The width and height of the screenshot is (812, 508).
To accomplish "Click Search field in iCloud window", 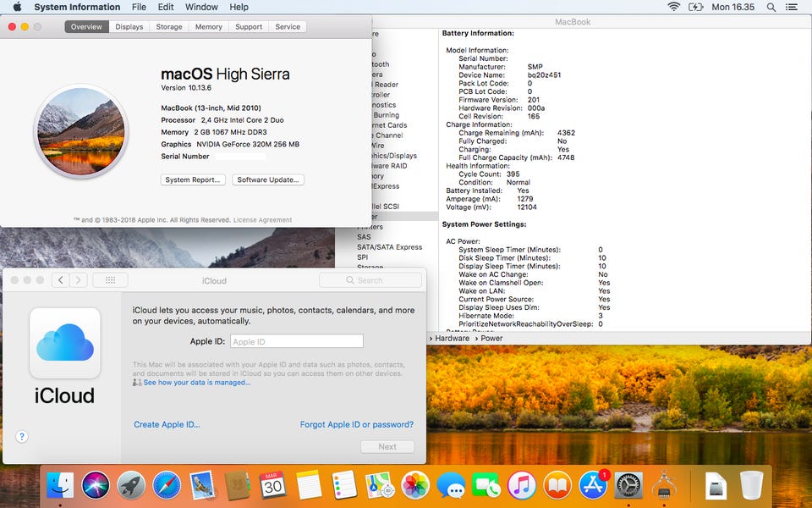I will pos(370,280).
